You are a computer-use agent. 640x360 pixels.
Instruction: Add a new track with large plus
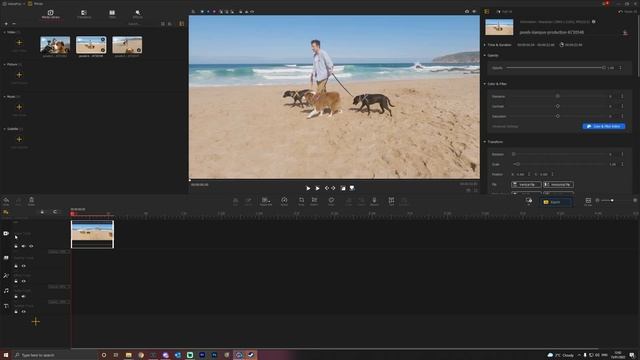36,322
